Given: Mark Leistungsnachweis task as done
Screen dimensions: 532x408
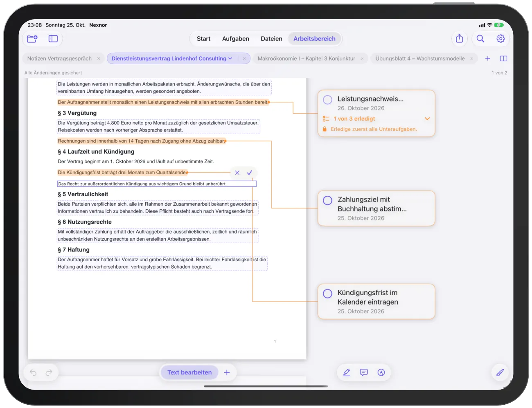Looking at the screenshot, I should 327,99.
